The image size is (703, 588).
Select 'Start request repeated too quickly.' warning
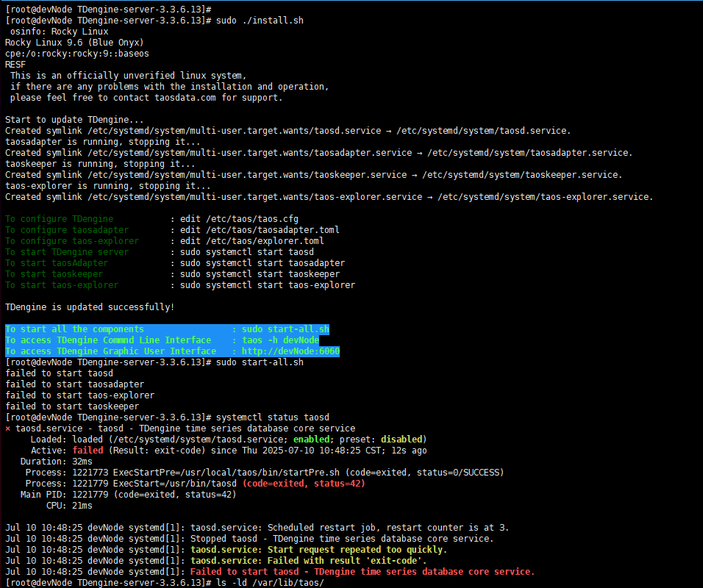pos(318,550)
